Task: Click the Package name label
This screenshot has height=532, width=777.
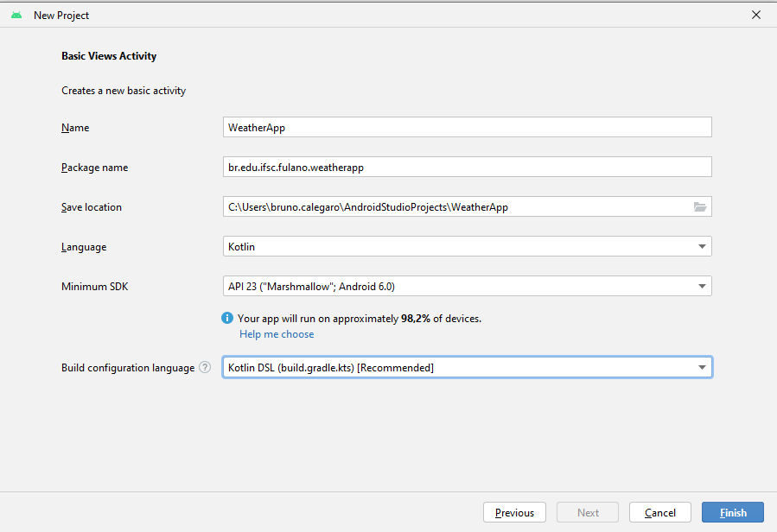Action: click(94, 168)
